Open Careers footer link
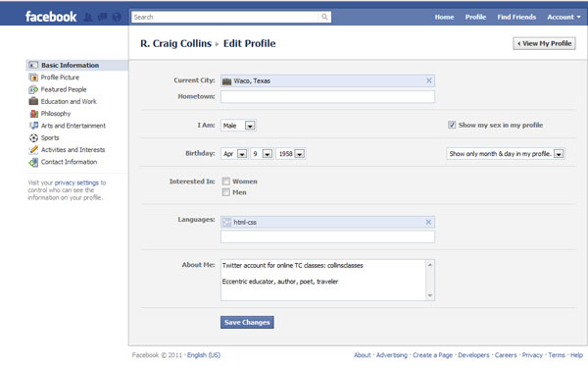The width and height of the screenshot is (588, 368). [x=506, y=355]
